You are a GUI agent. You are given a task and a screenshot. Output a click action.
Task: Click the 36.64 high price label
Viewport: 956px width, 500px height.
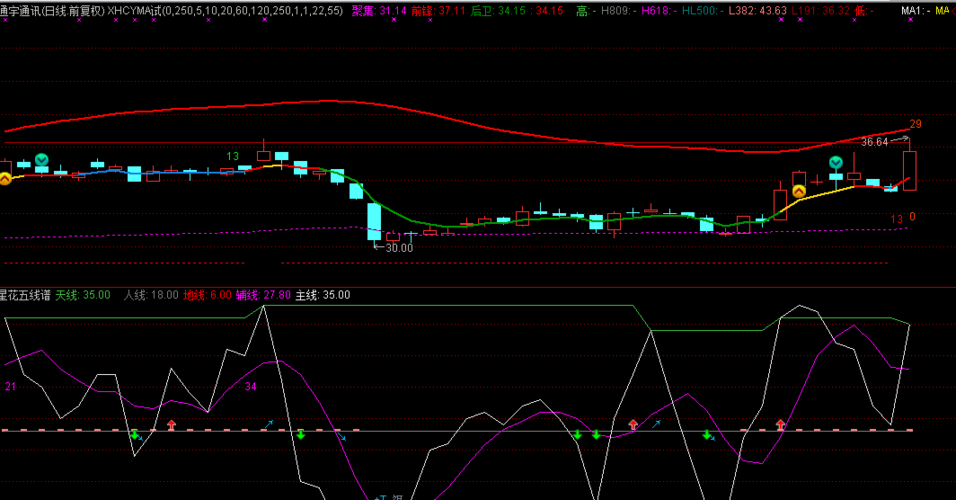(x=874, y=142)
